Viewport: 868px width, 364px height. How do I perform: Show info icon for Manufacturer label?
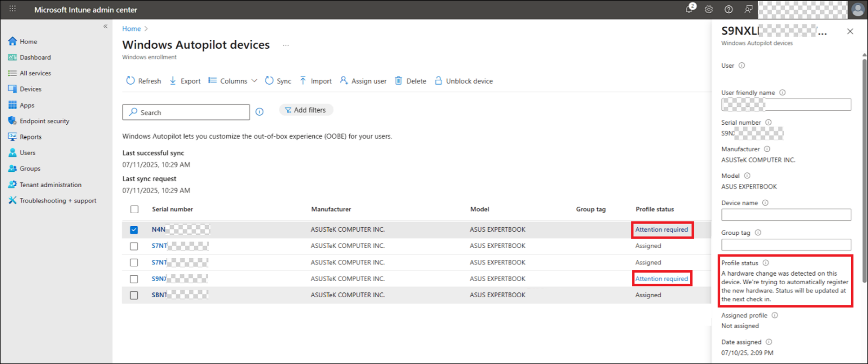(x=767, y=149)
